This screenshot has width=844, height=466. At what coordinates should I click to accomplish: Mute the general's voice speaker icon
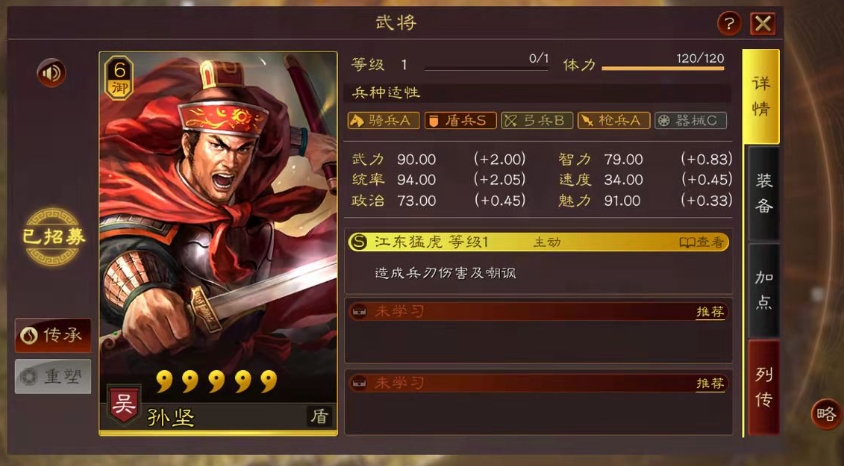pos(51,73)
